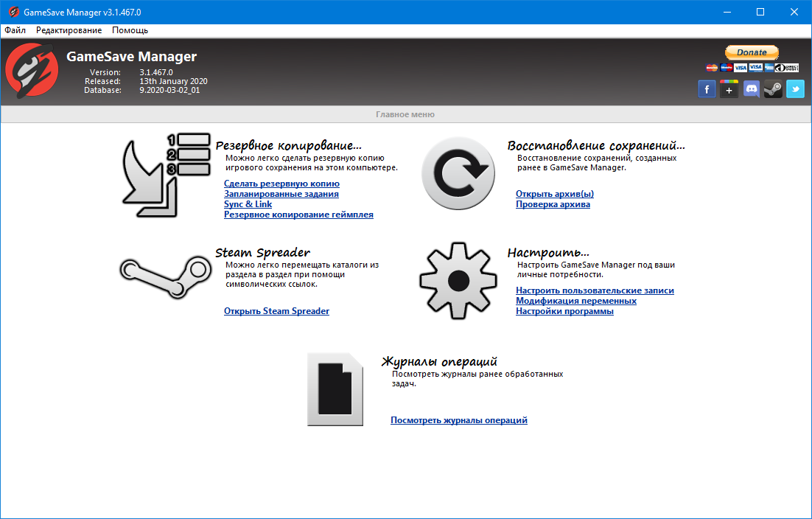Click the document icon beside Журналы операций

point(335,389)
